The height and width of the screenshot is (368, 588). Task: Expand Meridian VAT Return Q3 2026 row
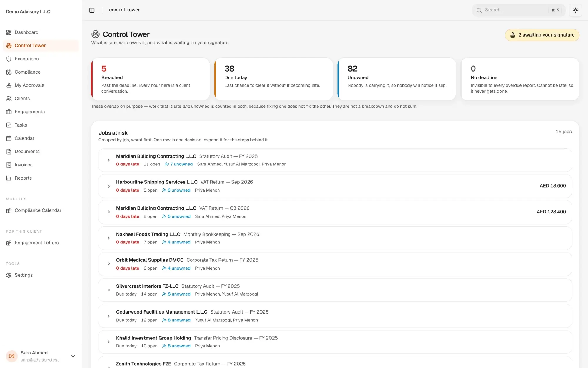point(109,212)
